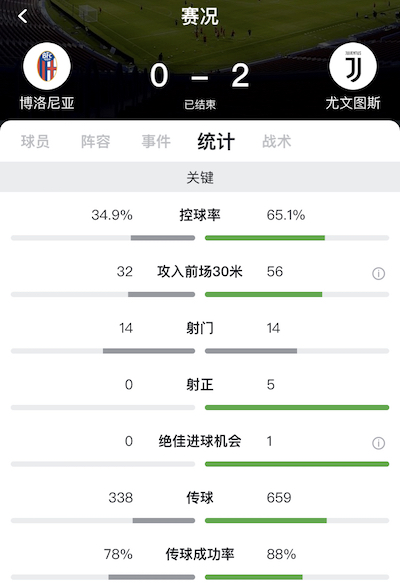Screen dimensions: 400x583
Task: Click the green 传球 bar for Juventus
Action: point(266,521)
